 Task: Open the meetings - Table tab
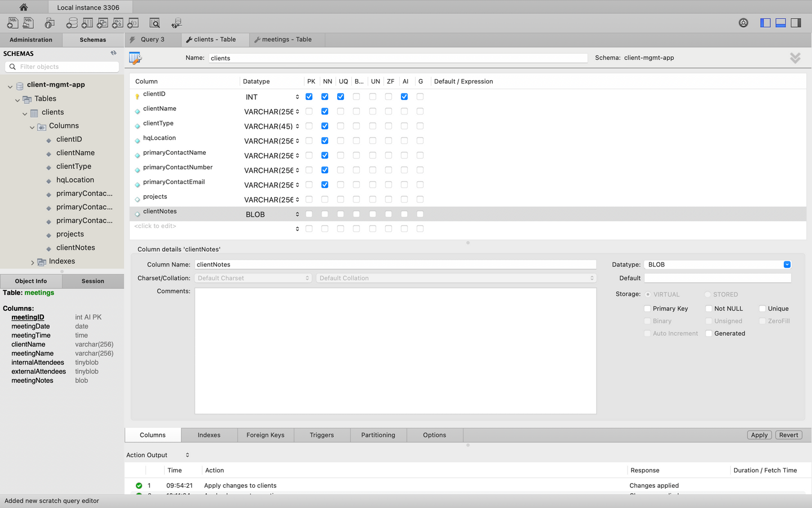point(286,40)
